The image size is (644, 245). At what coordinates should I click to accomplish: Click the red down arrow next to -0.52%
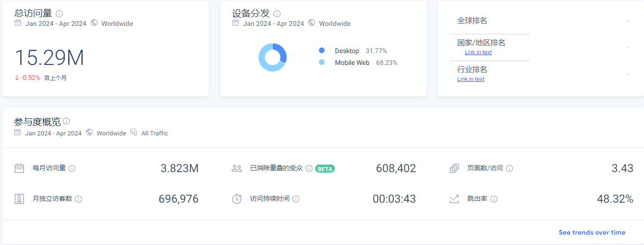[x=17, y=78]
